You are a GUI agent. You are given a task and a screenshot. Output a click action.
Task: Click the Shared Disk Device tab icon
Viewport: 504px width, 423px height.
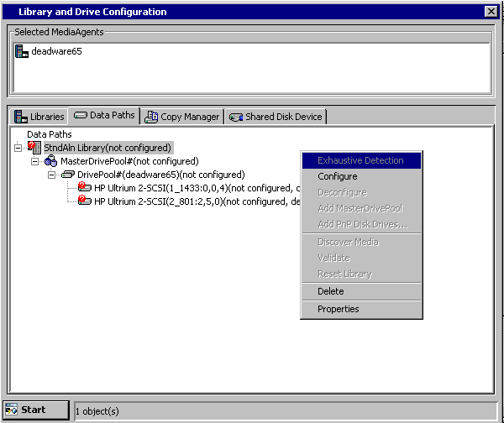(x=237, y=117)
